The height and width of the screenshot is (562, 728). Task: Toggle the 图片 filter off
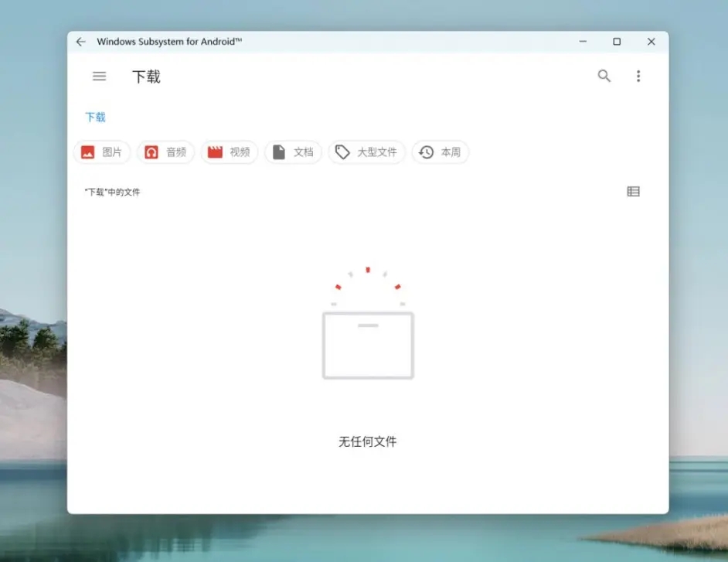pyautogui.click(x=101, y=152)
